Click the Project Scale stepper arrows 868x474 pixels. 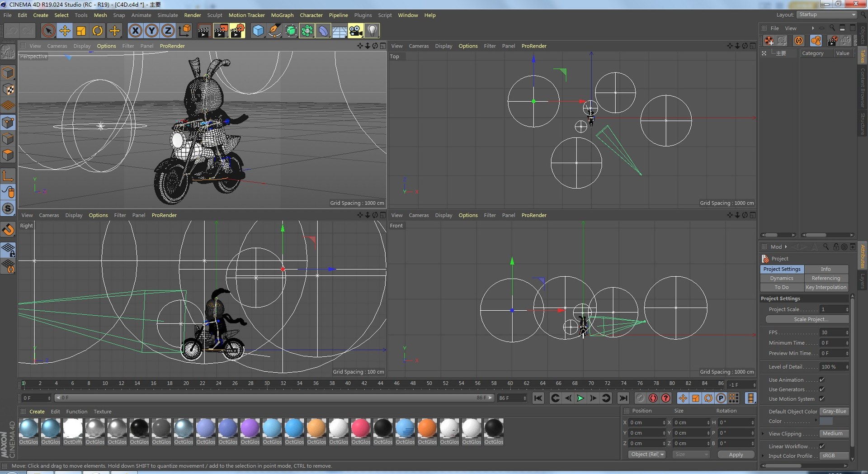click(847, 309)
